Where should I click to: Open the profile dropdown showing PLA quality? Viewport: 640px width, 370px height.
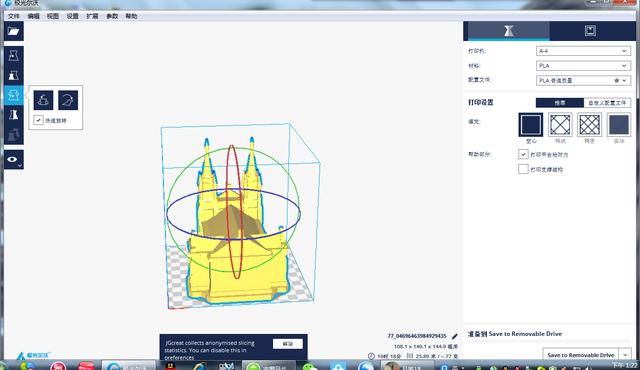click(583, 80)
